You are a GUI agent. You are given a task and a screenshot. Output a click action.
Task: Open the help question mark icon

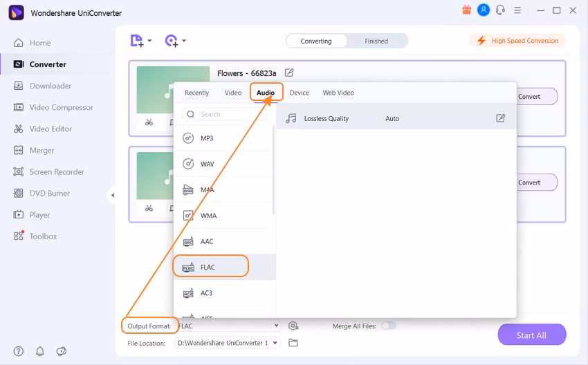pos(19,351)
